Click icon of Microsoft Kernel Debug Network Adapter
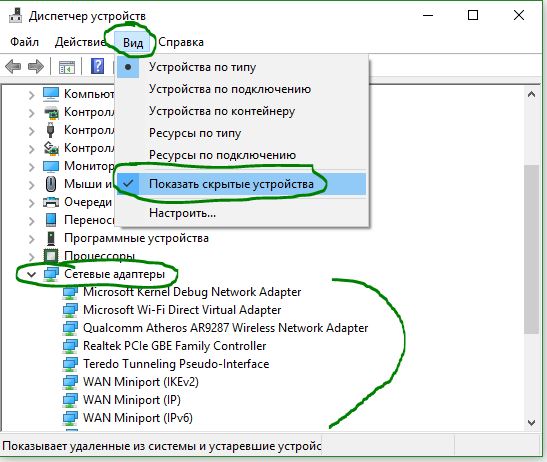The width and height of the screenshot is (547, 462). click(70, 292)
